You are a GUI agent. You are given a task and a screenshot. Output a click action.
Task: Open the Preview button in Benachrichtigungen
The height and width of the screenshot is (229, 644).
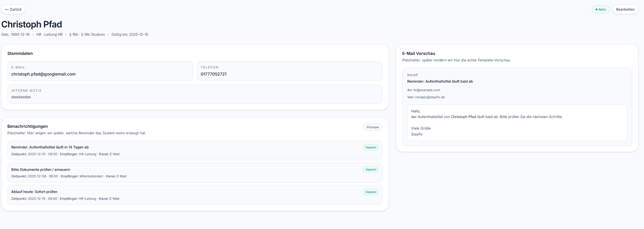373,127
